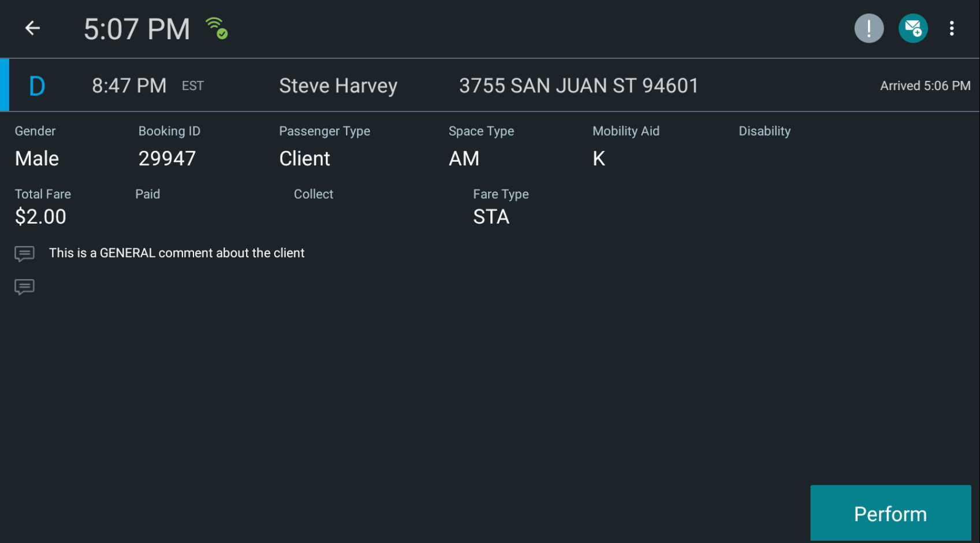
Task: Tap the empty second comment bubble icon
Action: (25, 287)
